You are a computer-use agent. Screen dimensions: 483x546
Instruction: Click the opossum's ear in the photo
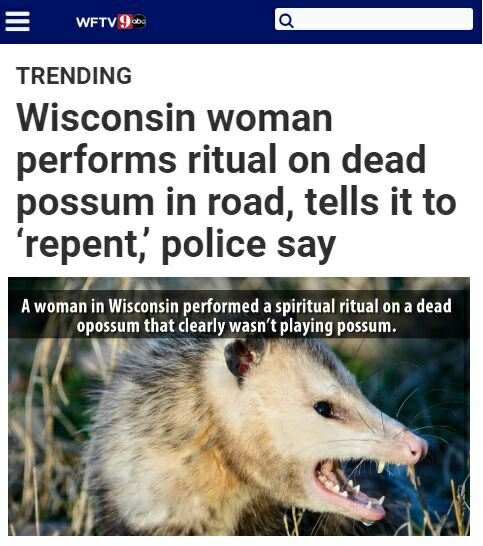(243, 359)
